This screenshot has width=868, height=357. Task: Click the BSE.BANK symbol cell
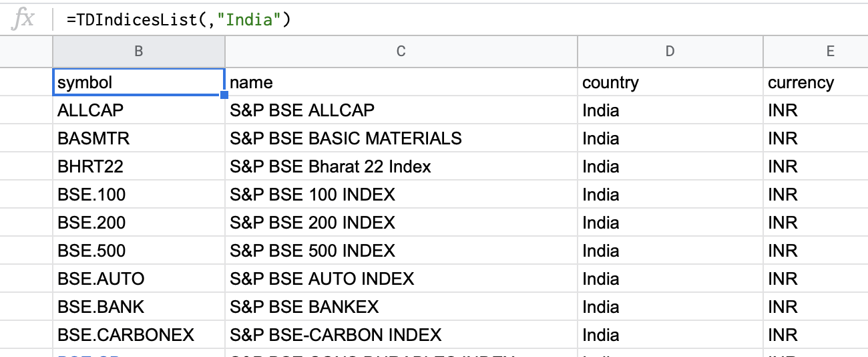tap(139, 307)
